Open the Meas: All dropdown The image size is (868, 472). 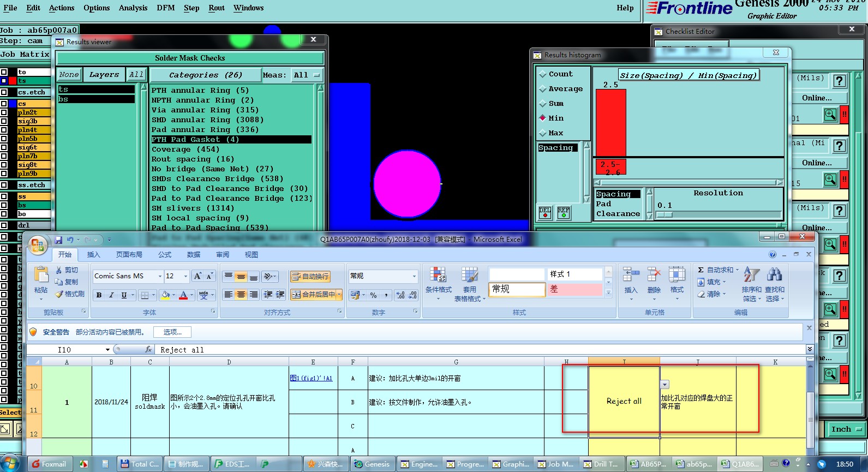(307, 75)
